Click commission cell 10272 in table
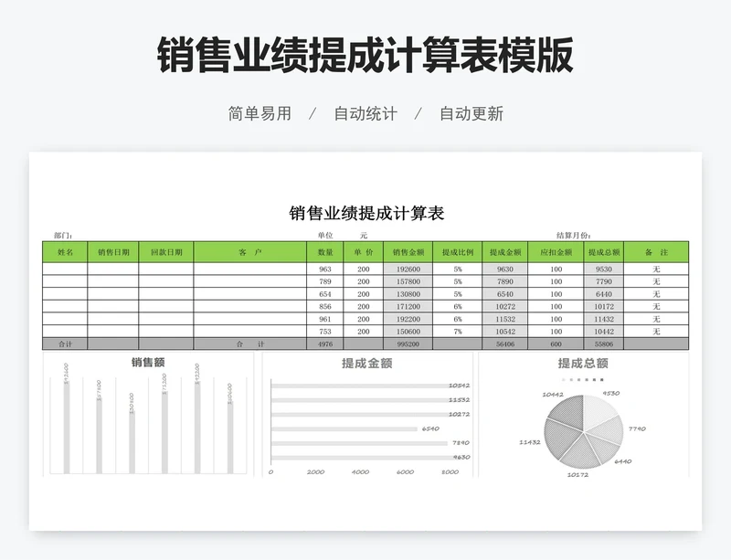 [x=505, y=306]
